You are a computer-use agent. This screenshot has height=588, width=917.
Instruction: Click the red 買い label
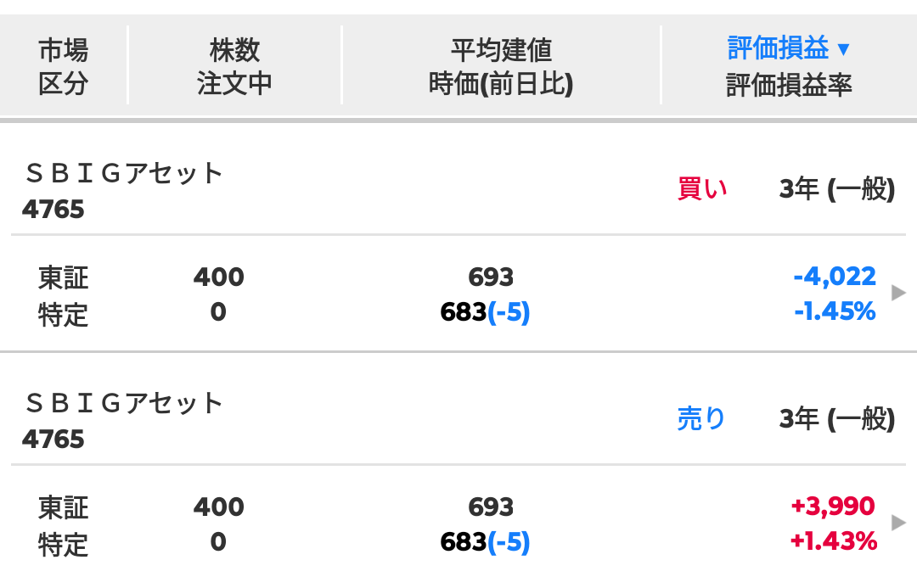(x=702, y=189)
